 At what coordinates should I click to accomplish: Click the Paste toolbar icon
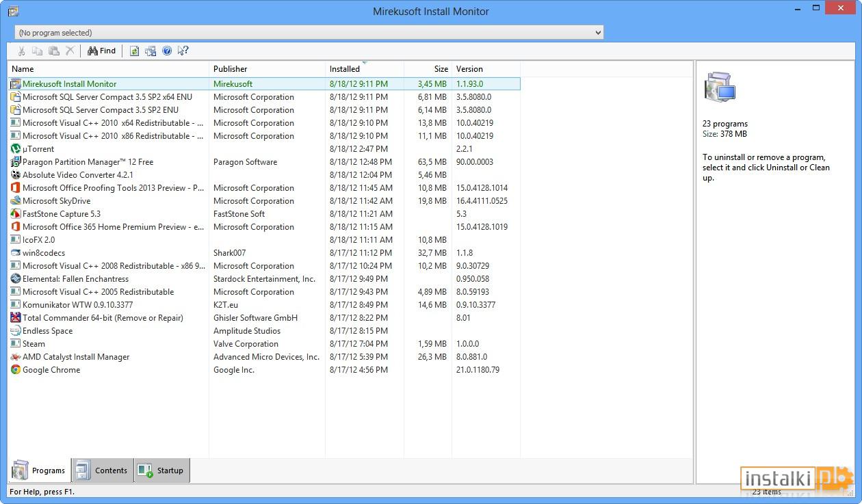tap(53, 51)
